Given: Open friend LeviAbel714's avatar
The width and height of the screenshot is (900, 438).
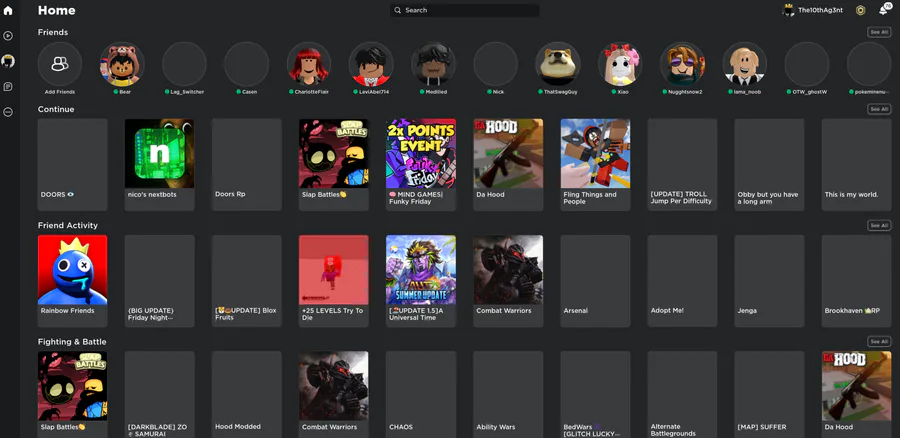Looking at the screenshot, I should coord(371,64).
